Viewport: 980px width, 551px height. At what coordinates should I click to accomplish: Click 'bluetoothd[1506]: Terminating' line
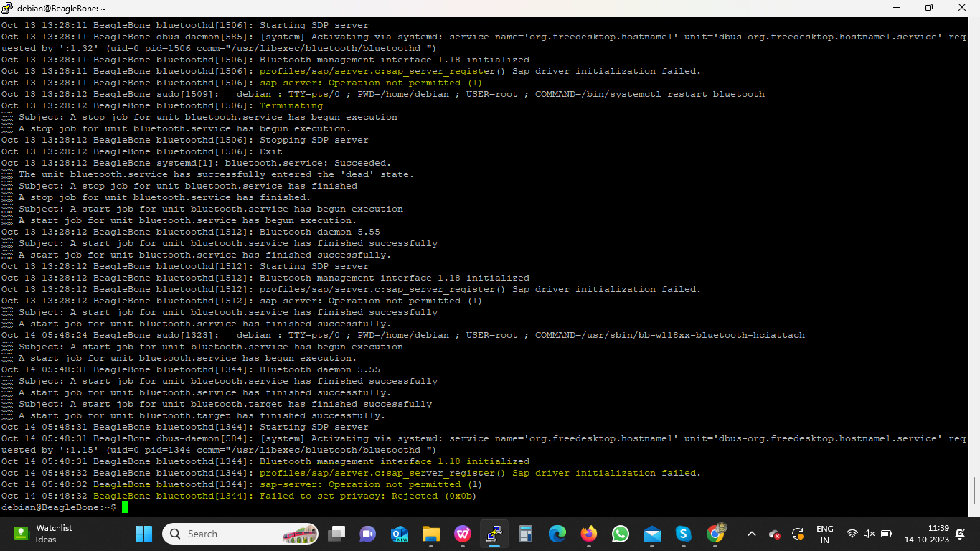point(162,105)
